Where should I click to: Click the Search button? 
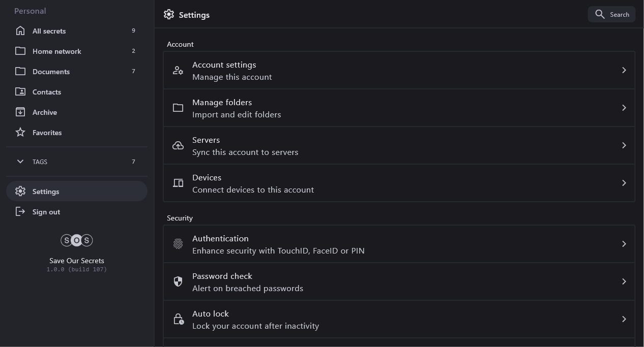point(611,14)
